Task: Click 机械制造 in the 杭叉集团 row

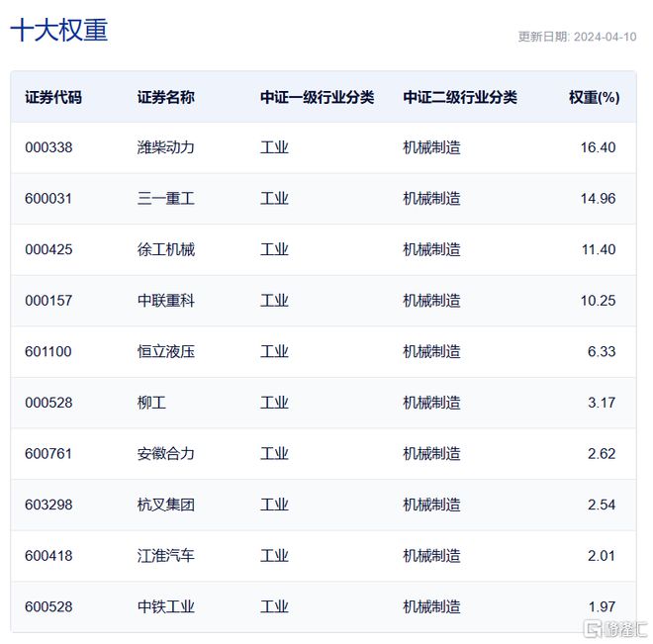Action: 431,505
